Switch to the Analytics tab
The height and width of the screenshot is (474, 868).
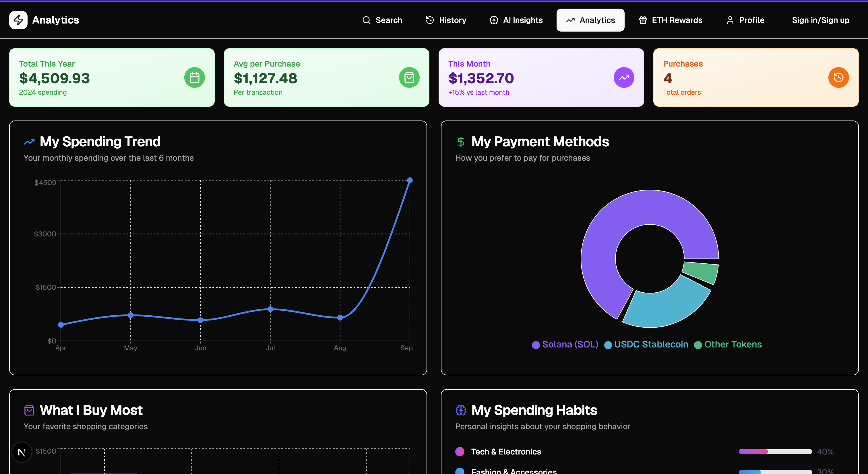590,20
